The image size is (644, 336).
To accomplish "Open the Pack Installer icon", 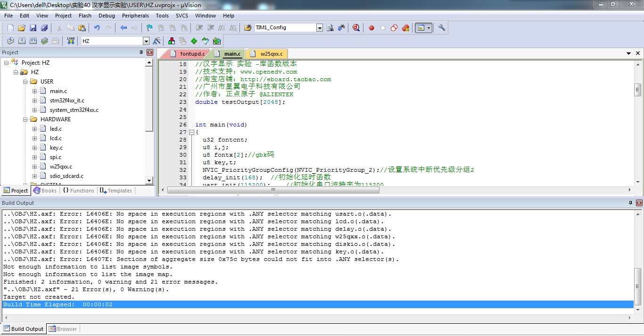I will 216,41.
